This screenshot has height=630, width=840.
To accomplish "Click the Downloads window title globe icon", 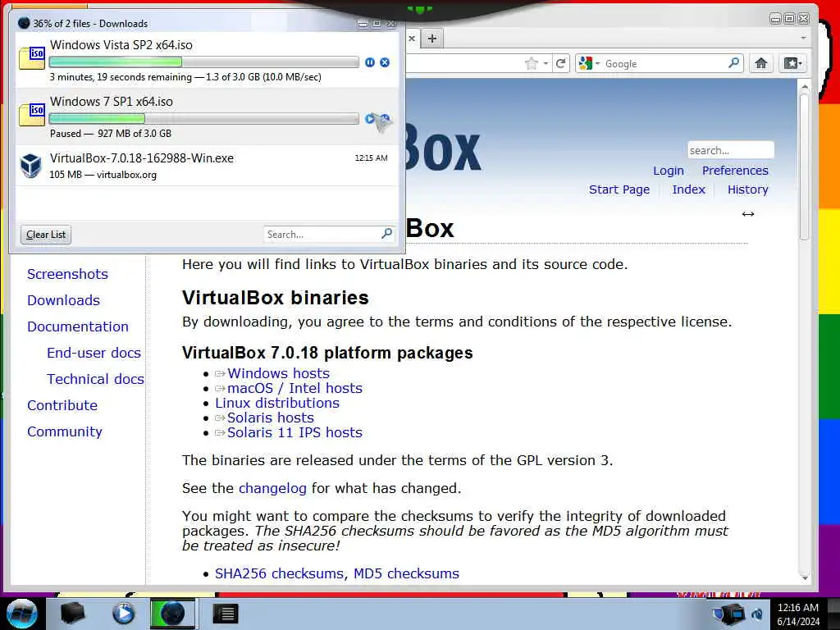I will [24, 23].
